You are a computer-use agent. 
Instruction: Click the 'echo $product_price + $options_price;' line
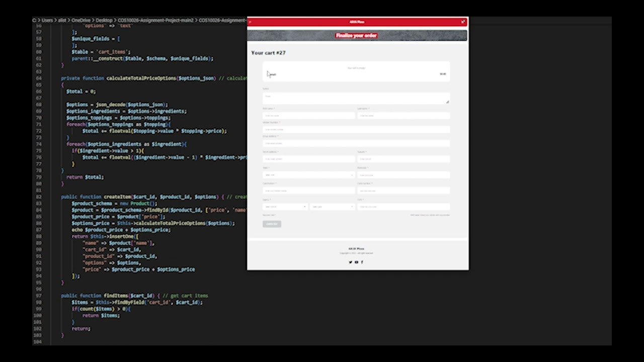click(x=121, y=230)
